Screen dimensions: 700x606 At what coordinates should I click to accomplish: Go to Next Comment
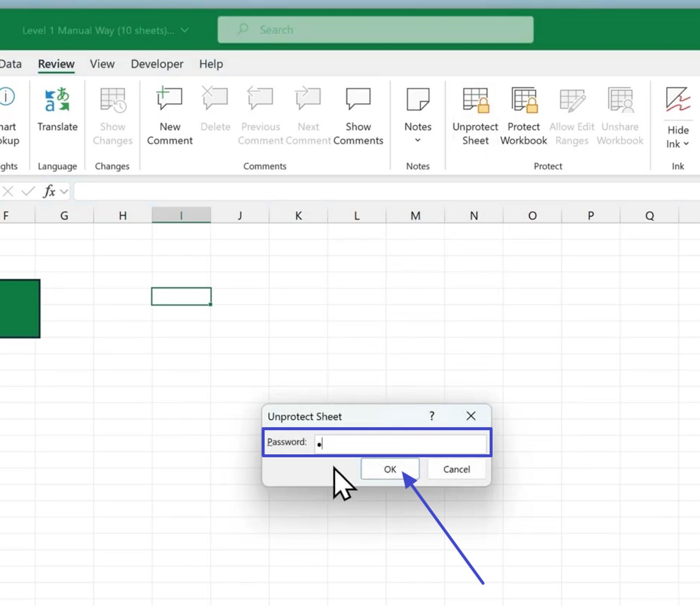coord(308,116)
